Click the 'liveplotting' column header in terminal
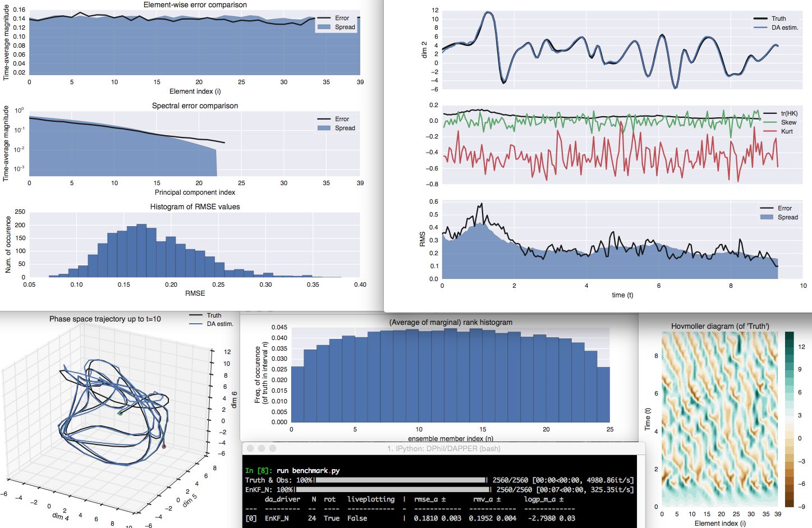 [371, 499]
